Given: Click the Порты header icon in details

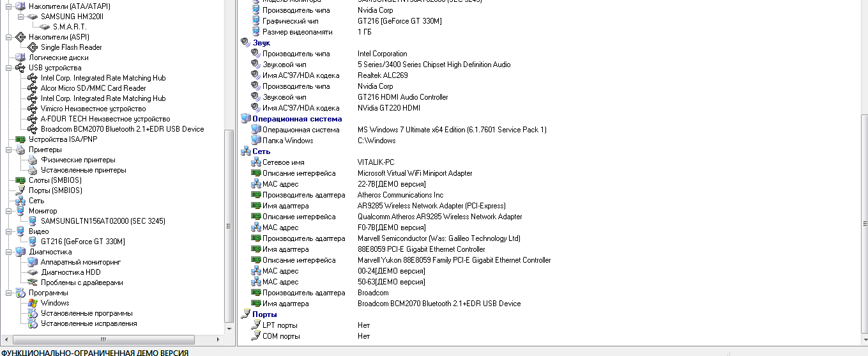Looking at the screenshot, I should point(245,314).
